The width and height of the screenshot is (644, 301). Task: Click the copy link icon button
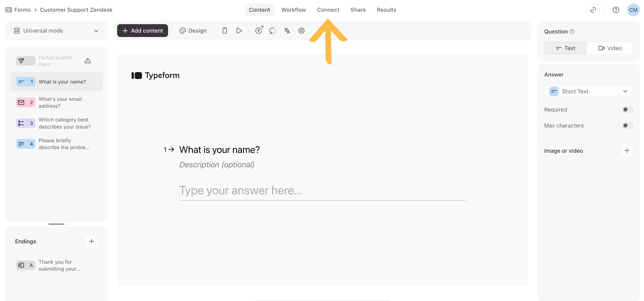[593, 10]
